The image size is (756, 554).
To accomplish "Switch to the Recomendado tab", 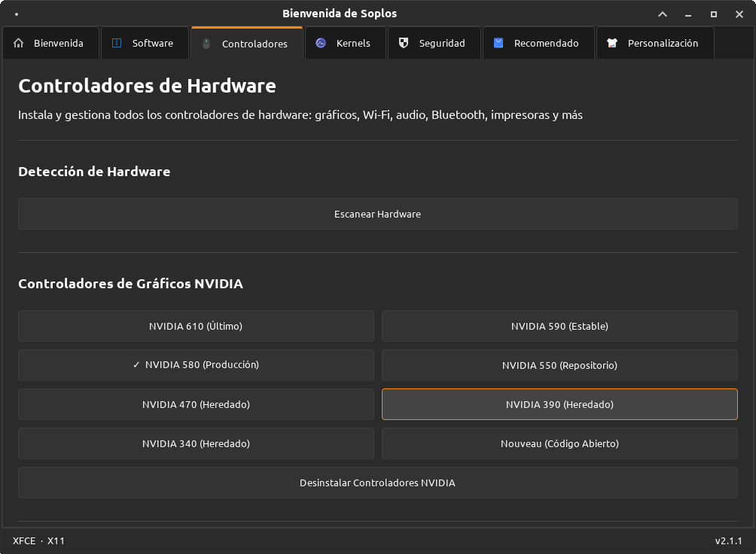I will coord(538,43).
